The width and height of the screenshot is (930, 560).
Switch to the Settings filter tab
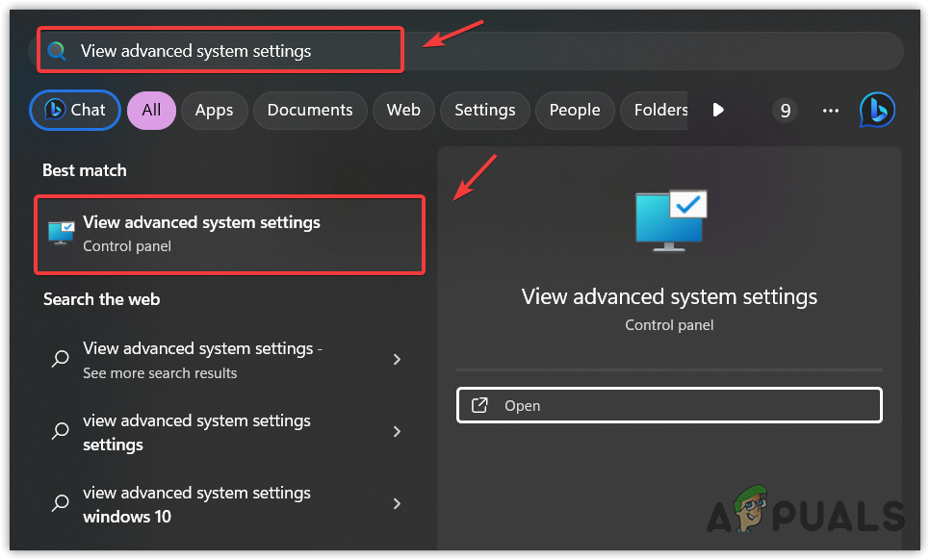point(484,111)
